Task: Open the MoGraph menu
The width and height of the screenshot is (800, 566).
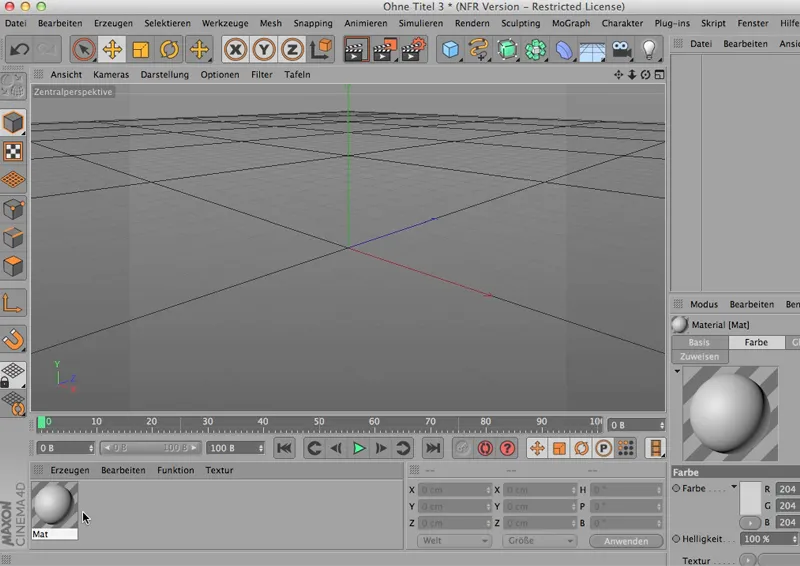Action: point(571,23)
